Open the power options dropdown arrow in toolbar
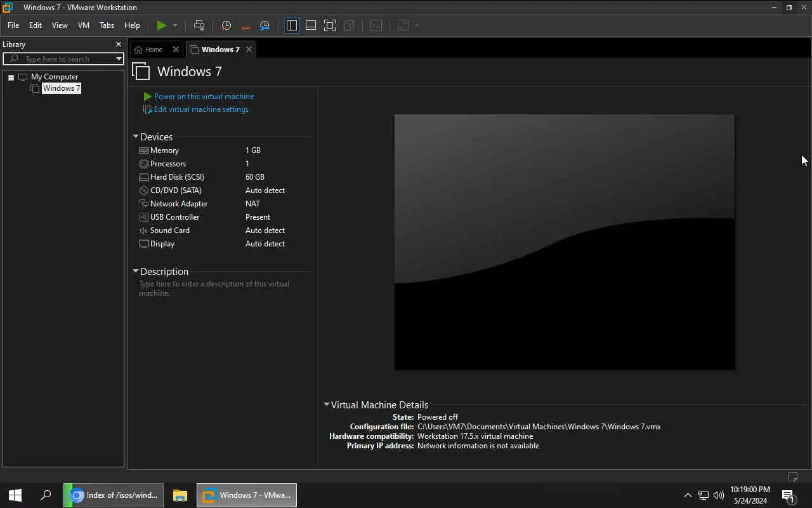Image resolution: width=812 pixels, height=508 pixels. tap(175, 25)
